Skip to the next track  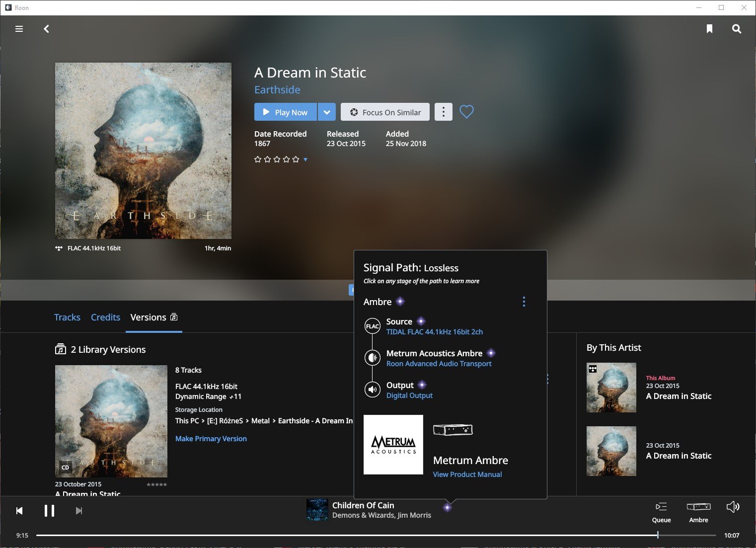tap(78, 511)
